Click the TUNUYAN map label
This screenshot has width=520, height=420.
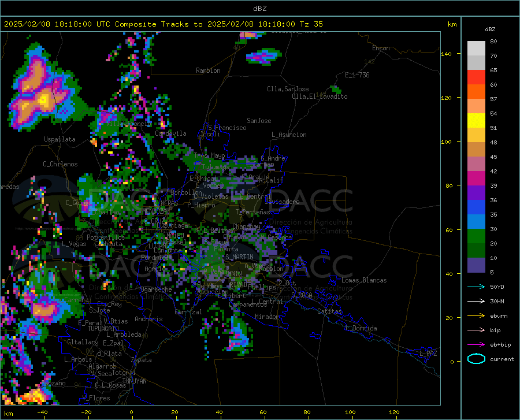134,381
